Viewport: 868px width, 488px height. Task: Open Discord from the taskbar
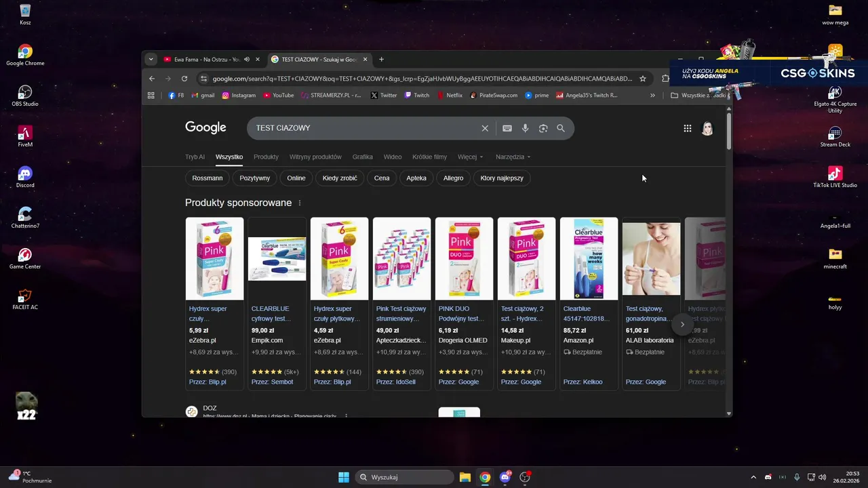(x=505, y=477)
